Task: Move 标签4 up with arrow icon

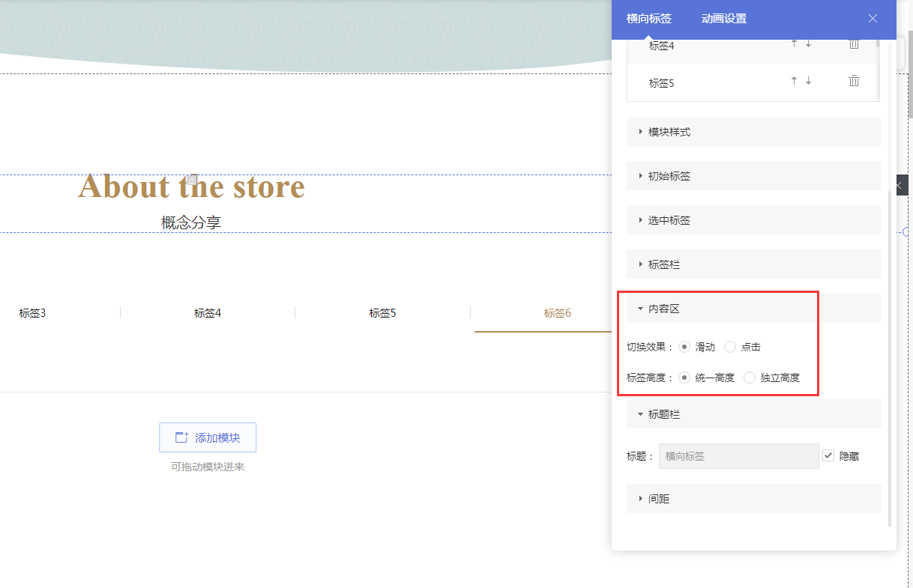Action: coord(795,44)
